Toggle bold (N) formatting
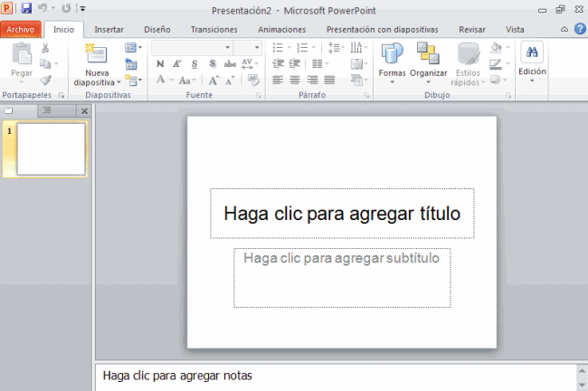Image resolution: width=588 pixels, height=391 pixels. point(160,63)
